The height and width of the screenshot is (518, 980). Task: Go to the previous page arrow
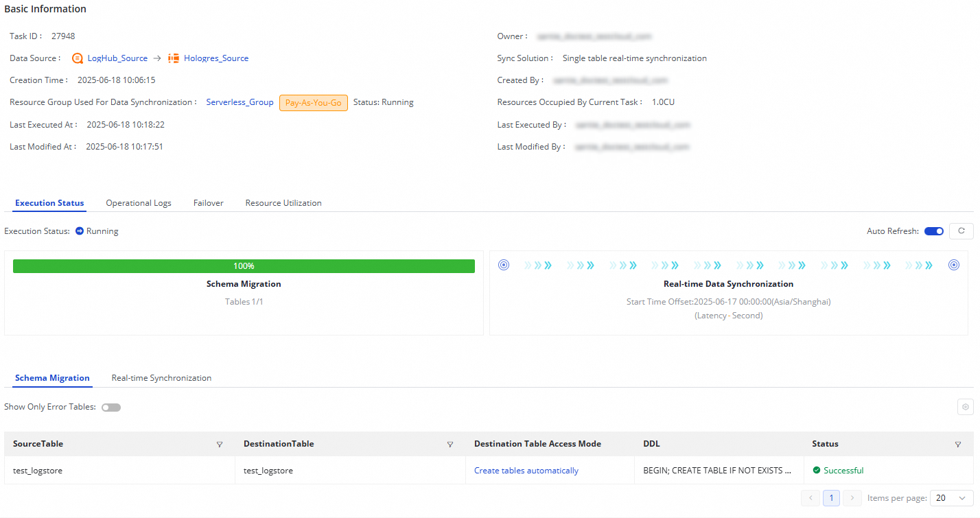click(810, 498)
